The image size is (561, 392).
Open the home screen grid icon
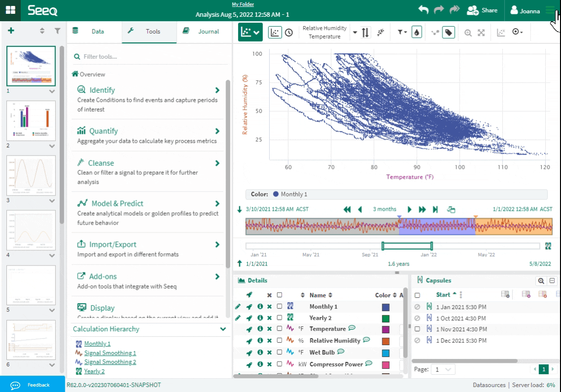10,10
